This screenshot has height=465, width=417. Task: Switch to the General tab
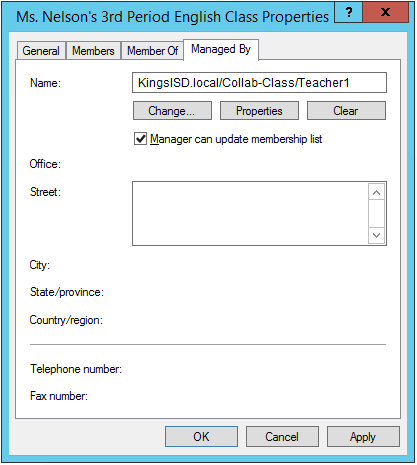[41, 51]
